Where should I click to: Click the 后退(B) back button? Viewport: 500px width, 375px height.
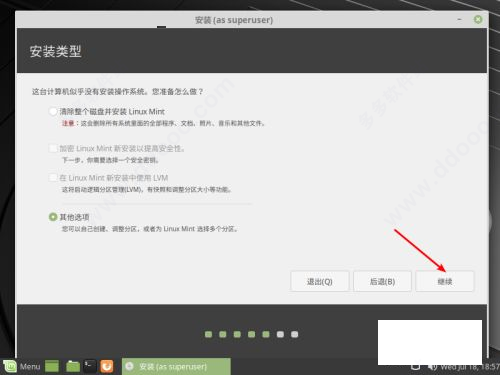pyautogui.click(x=382, y=281)
